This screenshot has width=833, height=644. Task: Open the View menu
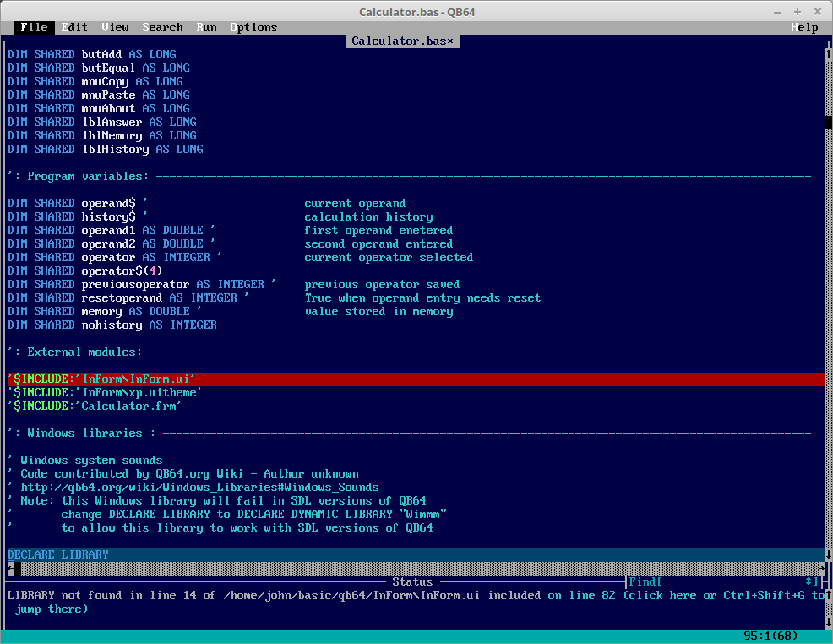coord(115,27)
